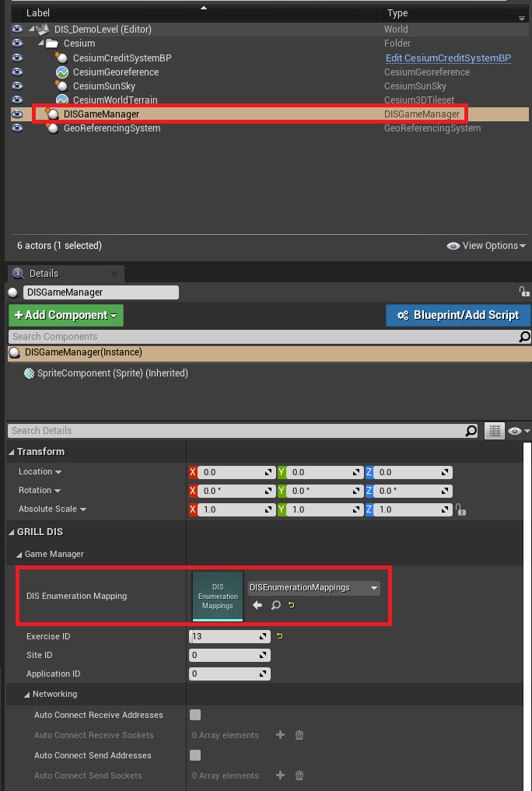Click the Site ID value field

coord(229,656)
